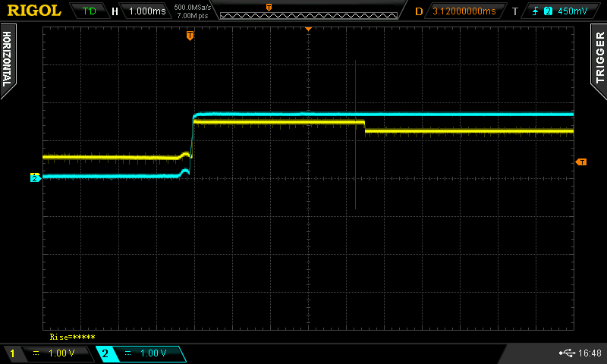Click the T trigger label in the top bar
The width and height of the screenshot is (607, 364).
tap(515, 11)
